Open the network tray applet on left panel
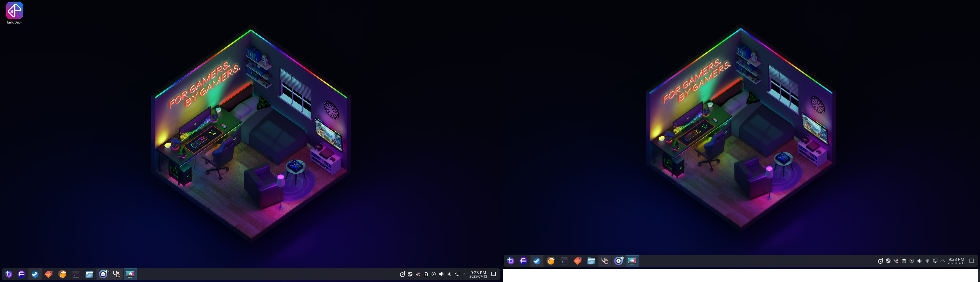Screen dimensions: 980x282 [457, 274]
